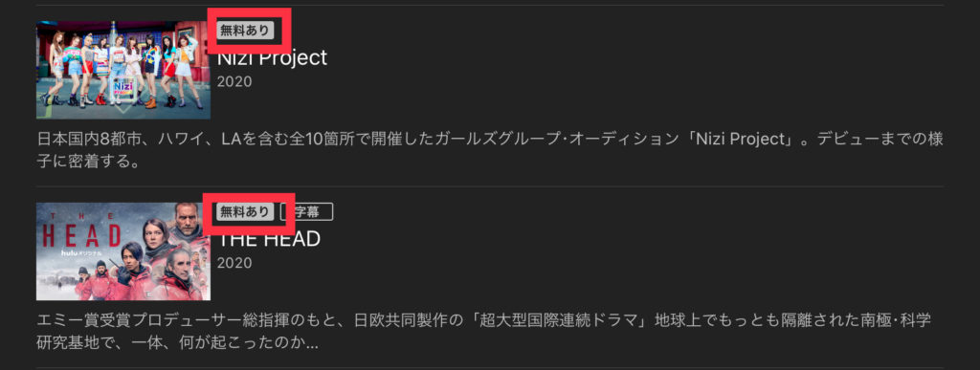Viewport: 980px width, 370px height.
Task: Click 無料あり badge above Nizi Project
Action: click(245, 30)
